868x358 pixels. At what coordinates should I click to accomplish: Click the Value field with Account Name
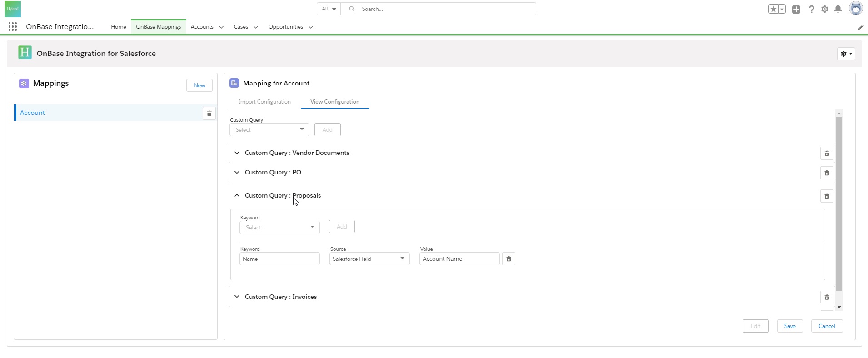tap(459, 259)
